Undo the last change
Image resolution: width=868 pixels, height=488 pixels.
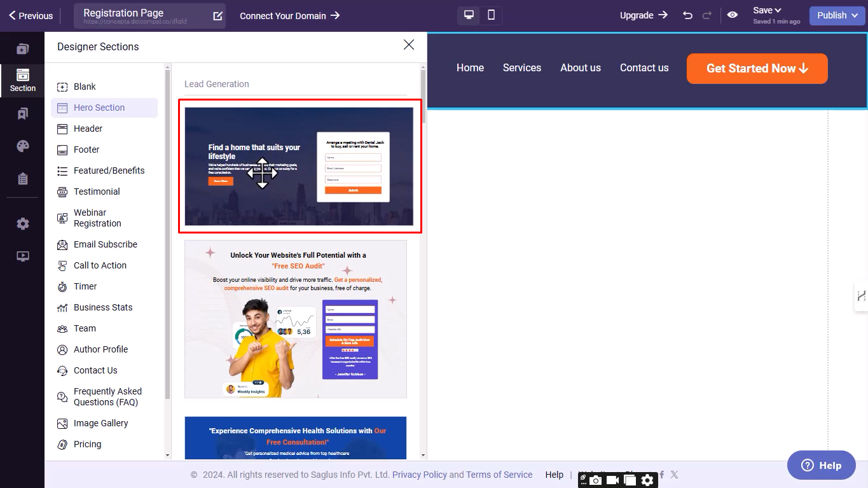click(x=687, y=15)
